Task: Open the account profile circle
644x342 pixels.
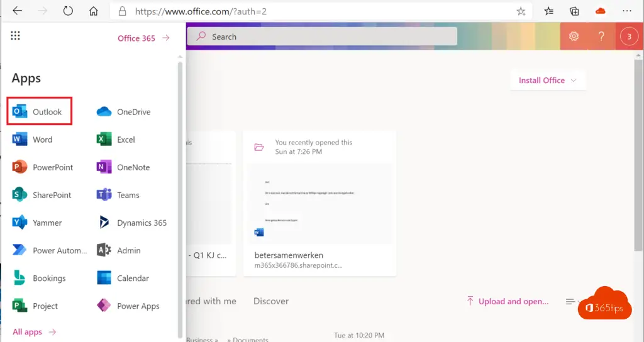Action: pyautogui.click(x=629, y=36)
